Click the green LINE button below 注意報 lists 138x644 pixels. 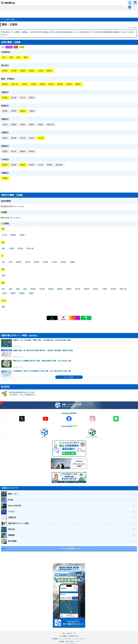[x=86, y=318]
